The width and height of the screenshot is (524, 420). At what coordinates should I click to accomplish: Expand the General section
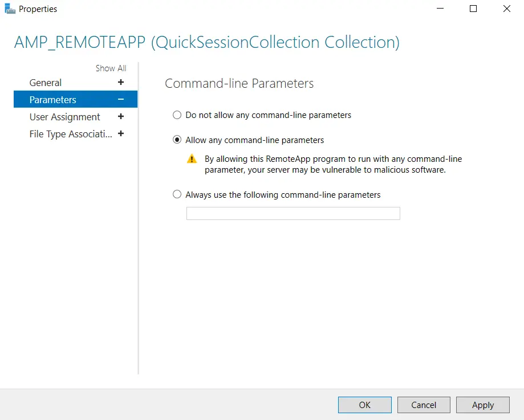[120, 82]
